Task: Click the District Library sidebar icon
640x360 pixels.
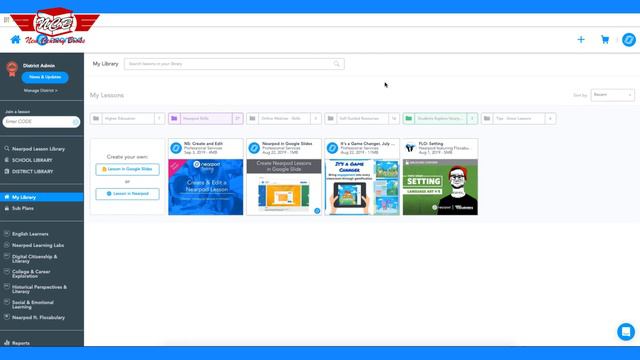Action: 7,171
